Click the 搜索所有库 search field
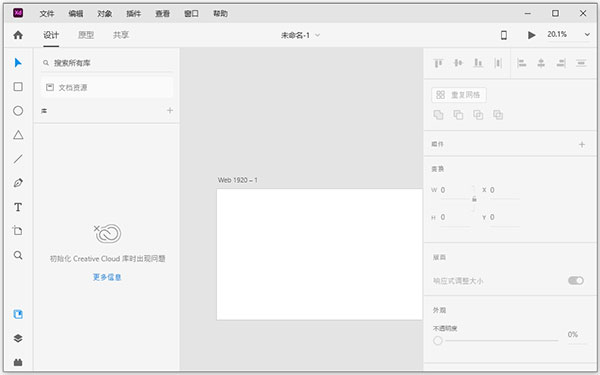The image size is (600, 375). (x=107, y=63)
